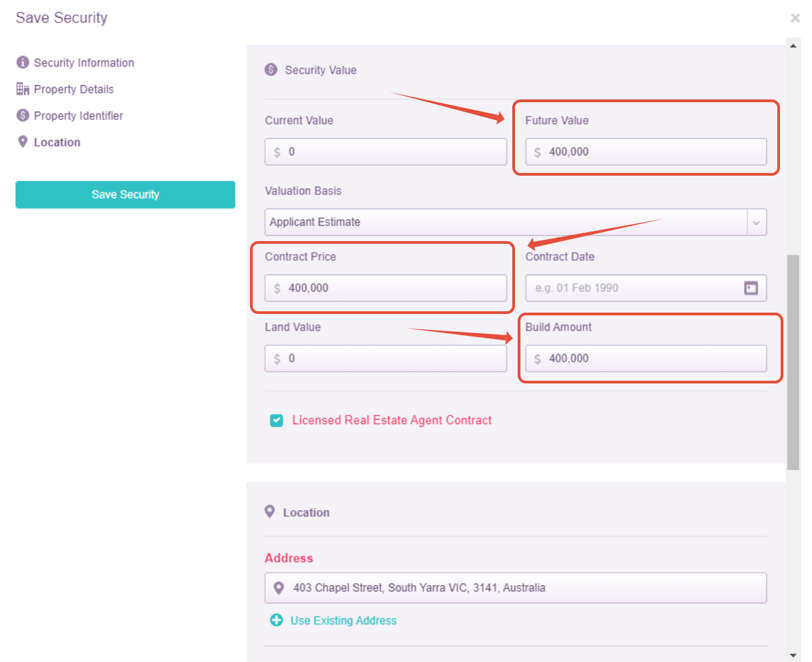
Task: Click the scroll down arrow at bottom
Action: pyautogui.click(x=793, y=655)
